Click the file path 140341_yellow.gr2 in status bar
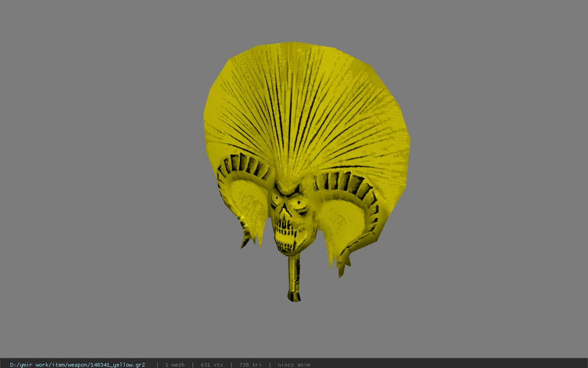The height and width of the screenshot is (368, 588). (x=78, y=365)
